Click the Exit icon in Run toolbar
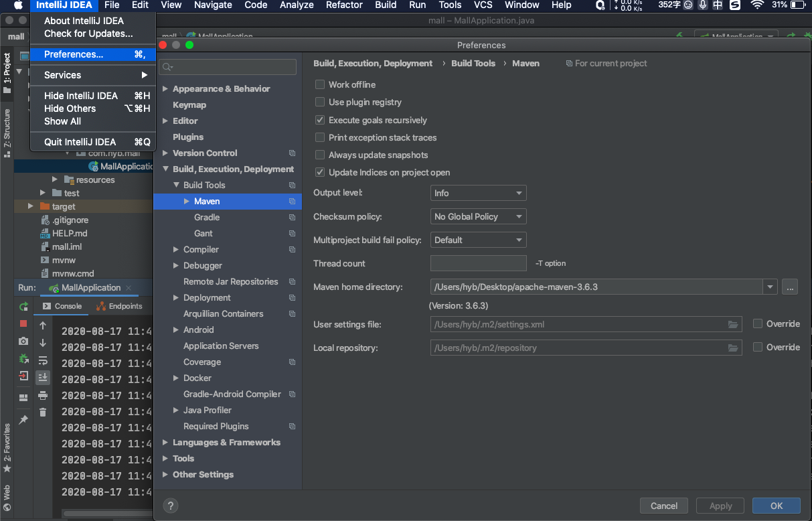The width and height of the screenshot is (812, 521). [x=23, y=376]
